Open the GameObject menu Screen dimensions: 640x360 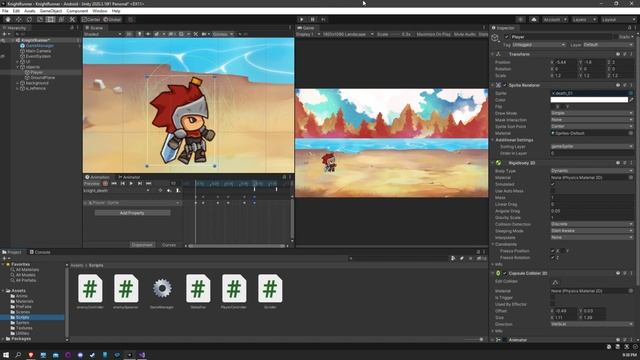click(x=51, y=11)
